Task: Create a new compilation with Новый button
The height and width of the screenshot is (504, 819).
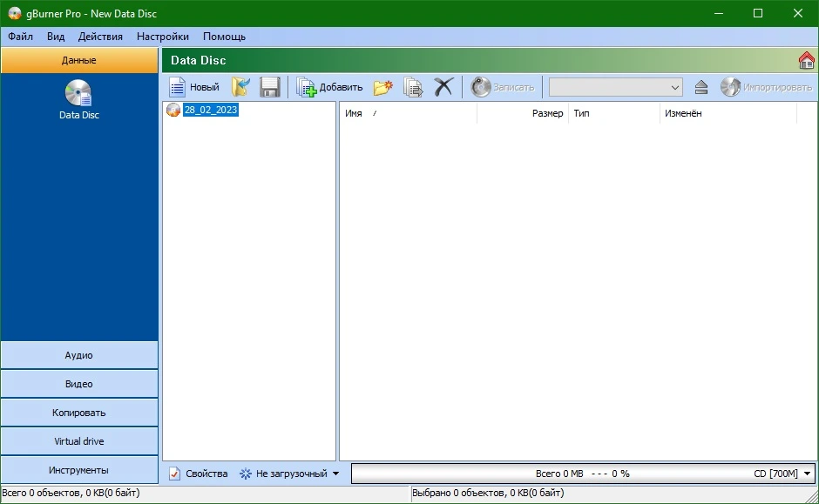Action: click(193, 87)
